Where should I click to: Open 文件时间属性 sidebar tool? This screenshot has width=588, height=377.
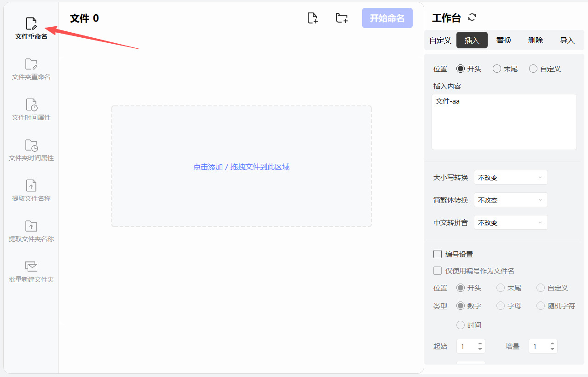click(x=31, y=110)
